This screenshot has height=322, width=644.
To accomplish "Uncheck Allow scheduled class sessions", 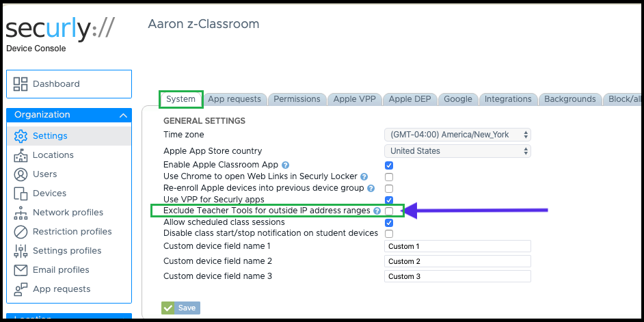I will (389, 223).
